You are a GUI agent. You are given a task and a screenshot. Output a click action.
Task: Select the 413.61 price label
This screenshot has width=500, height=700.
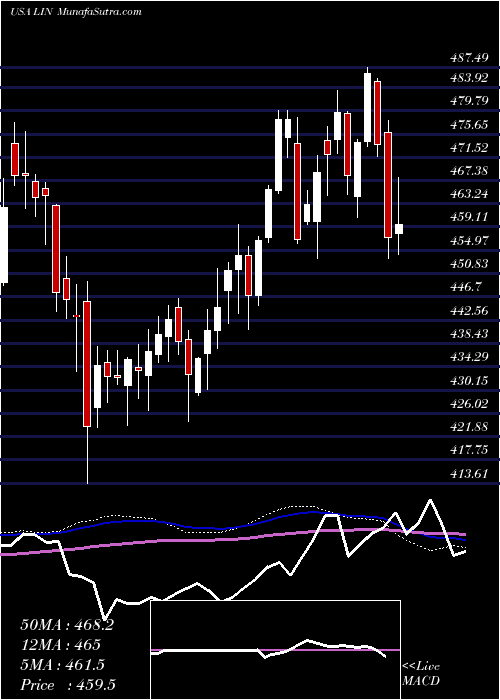pyautogui.click(x=469, y=474)
